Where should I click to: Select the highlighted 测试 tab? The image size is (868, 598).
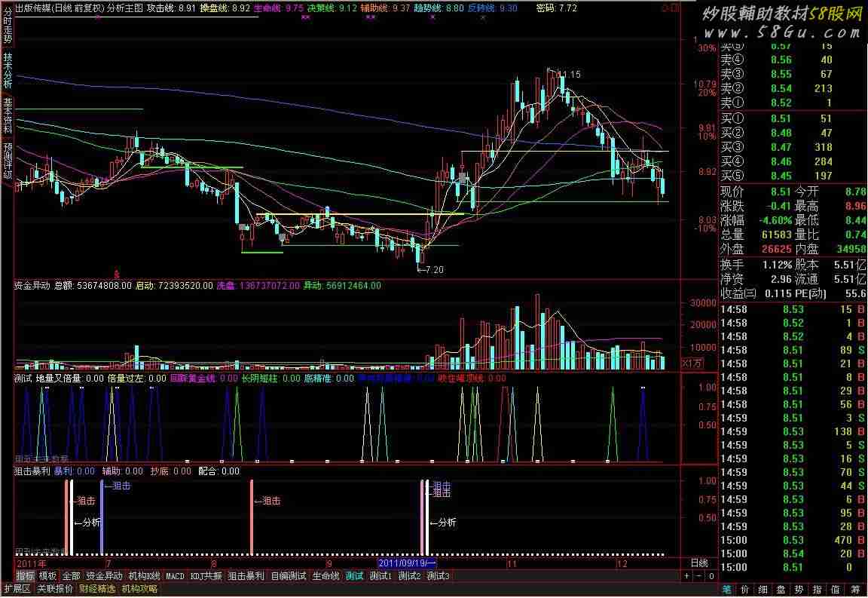[354, 576]
